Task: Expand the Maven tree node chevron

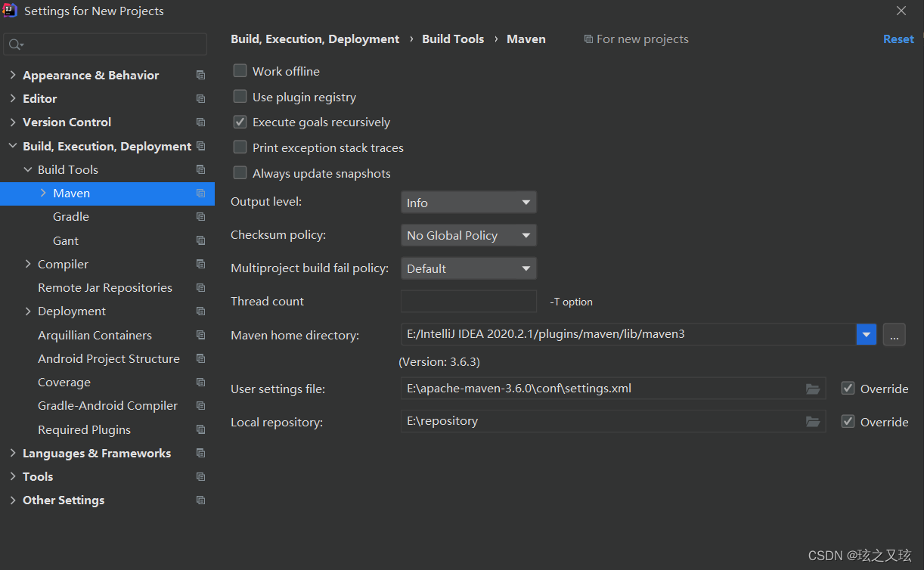Action: coord(43,193)
